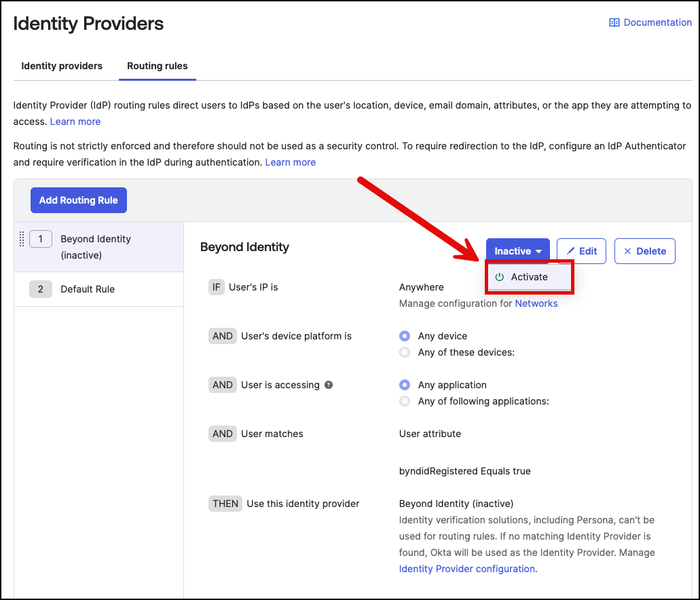This screenshot has height=600, width=700.
Task: Click the Delete button for Beyond Identity
Action: (644, 251)
